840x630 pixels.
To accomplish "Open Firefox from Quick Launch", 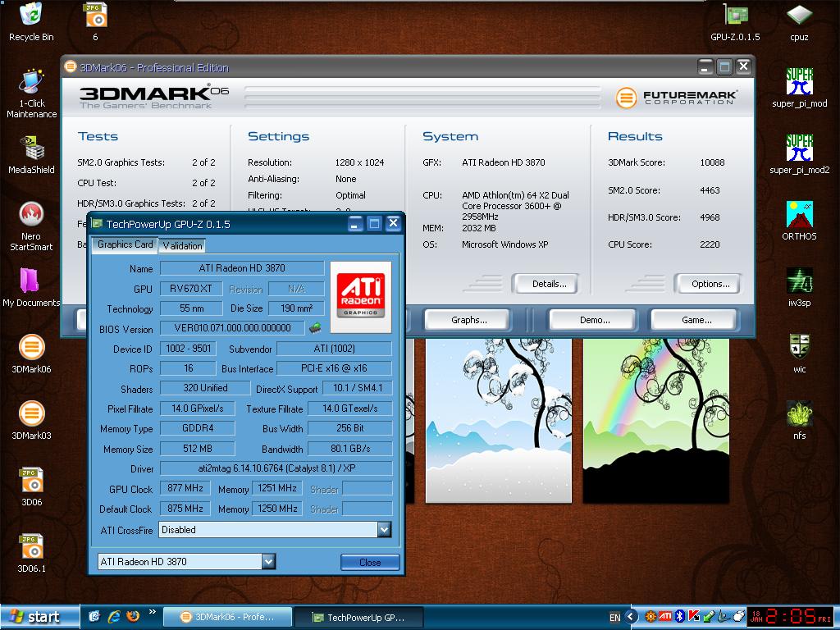I will [132, 617].
